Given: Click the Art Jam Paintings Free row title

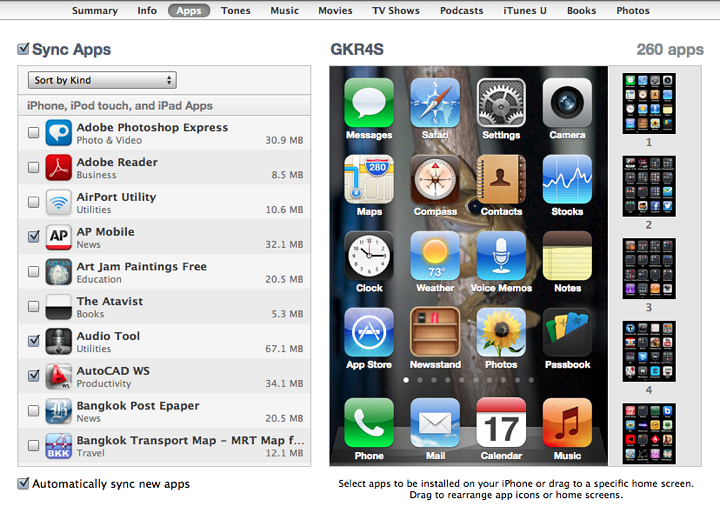Looking at the screenshot, I should coord(141,266).
